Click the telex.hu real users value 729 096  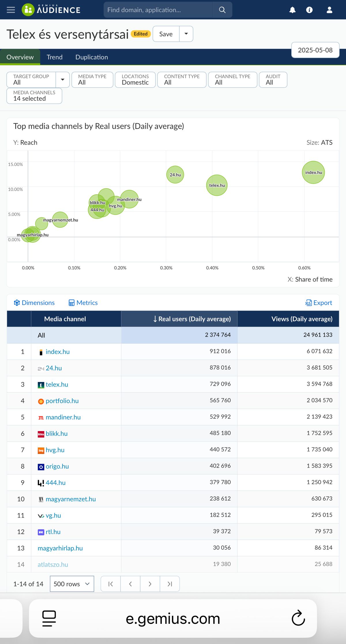click(220, 384)
